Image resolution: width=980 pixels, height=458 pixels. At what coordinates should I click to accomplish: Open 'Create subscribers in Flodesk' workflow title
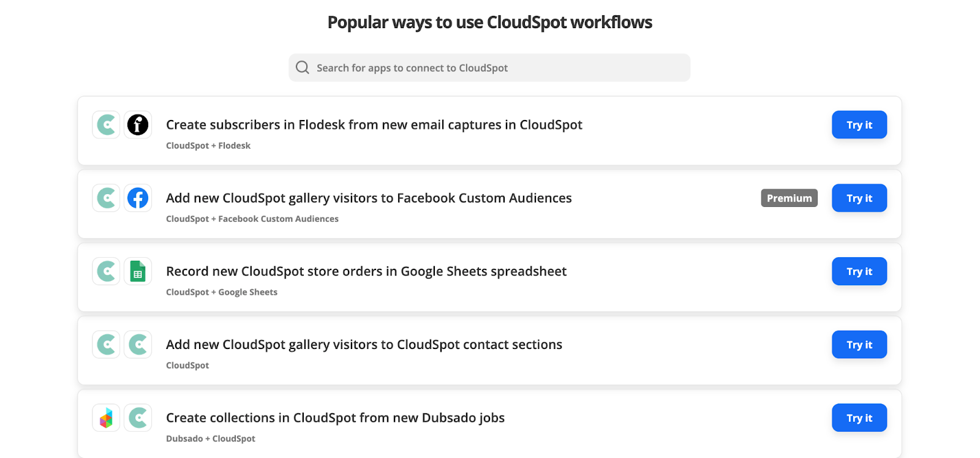click(374, 125)
